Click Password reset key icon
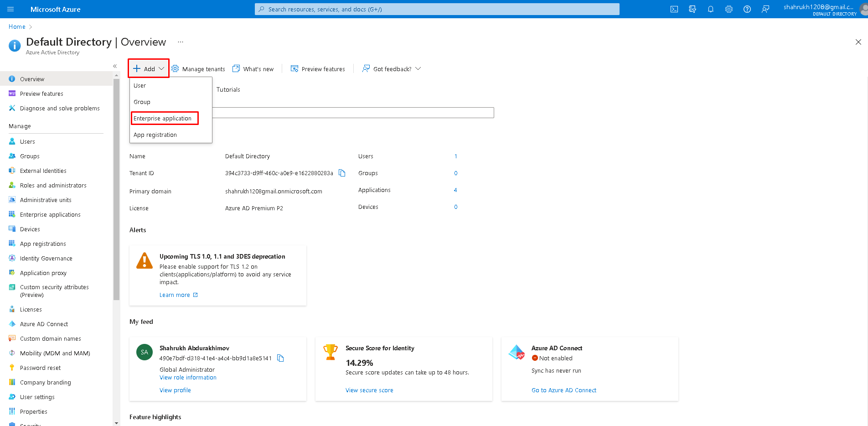The width and height of the screenshot is (868, 426). point(12,368)
